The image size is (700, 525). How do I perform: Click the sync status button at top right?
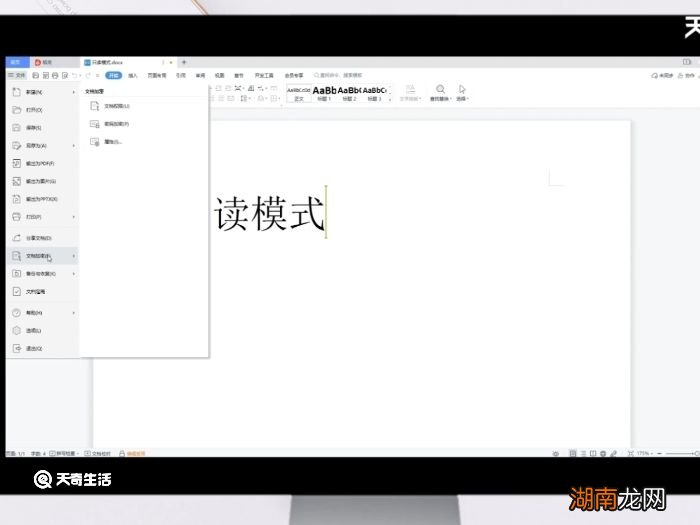click(662, 76)
